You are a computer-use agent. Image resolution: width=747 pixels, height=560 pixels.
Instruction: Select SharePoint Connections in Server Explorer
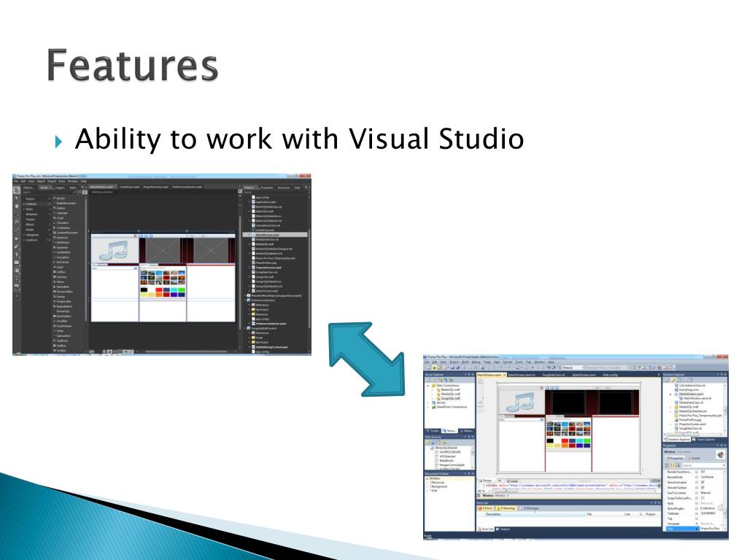point(449,407)
